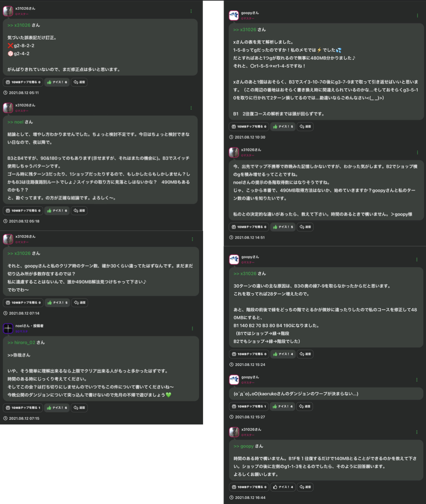
Task: Reply to x31026's 05:18 comment
Action: [79, 211]
